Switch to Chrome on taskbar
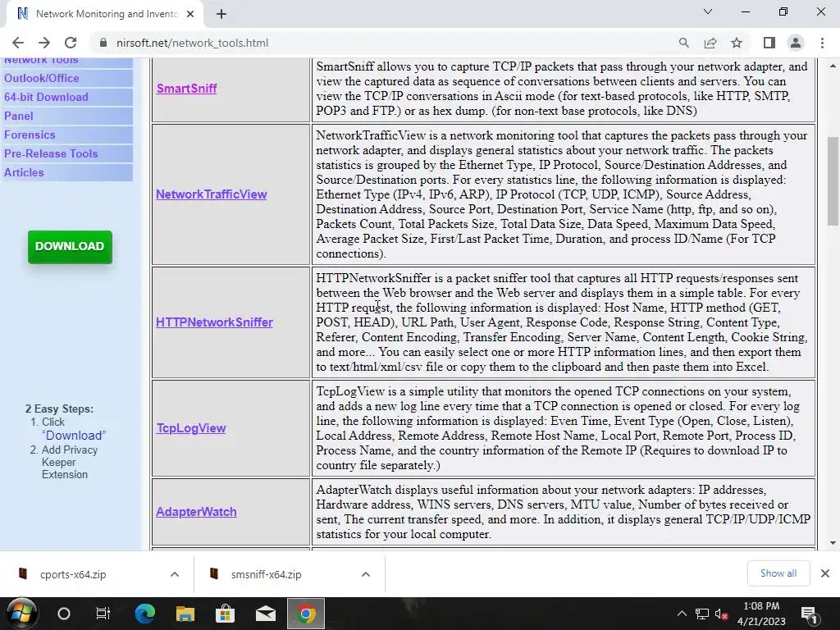The height and width of the screenshot is (630, 840). (306, 614)
